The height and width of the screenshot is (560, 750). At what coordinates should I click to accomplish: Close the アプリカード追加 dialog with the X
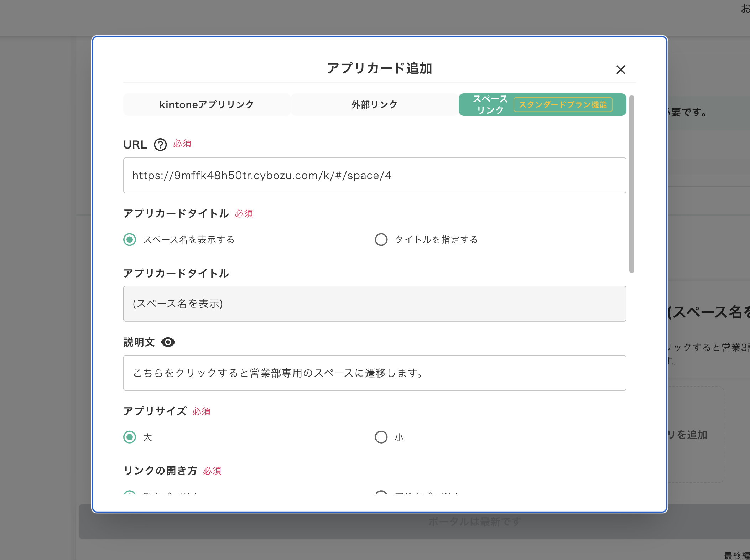(x=621, y=70)
